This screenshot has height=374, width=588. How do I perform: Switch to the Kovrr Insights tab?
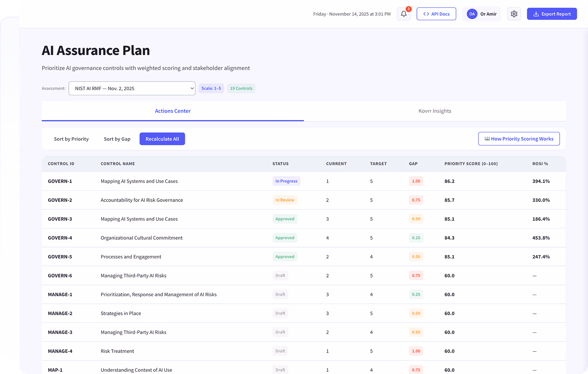[435, 111]
